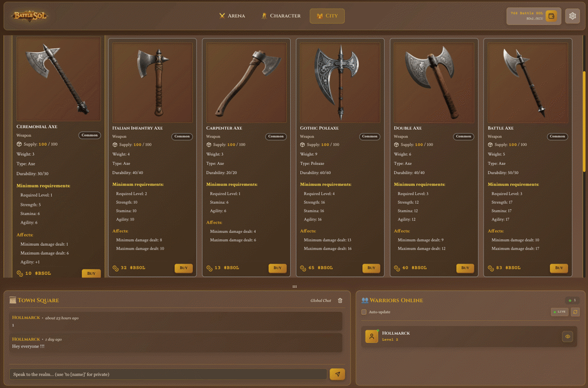Click the BattleSol logo
Screen dimensions: 588x388
(x=30, y=16)
